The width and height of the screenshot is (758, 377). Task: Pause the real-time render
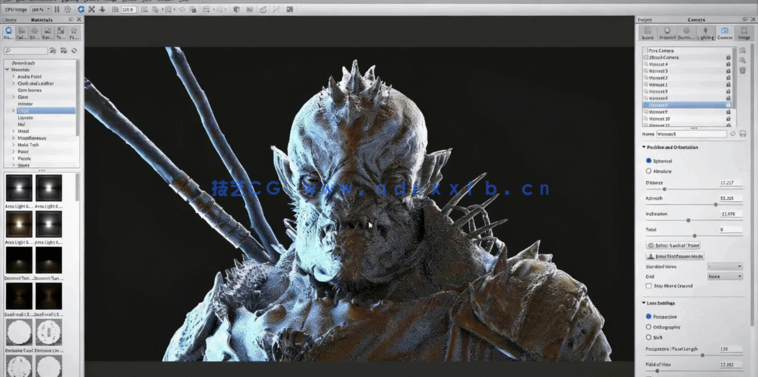point(57,9)
